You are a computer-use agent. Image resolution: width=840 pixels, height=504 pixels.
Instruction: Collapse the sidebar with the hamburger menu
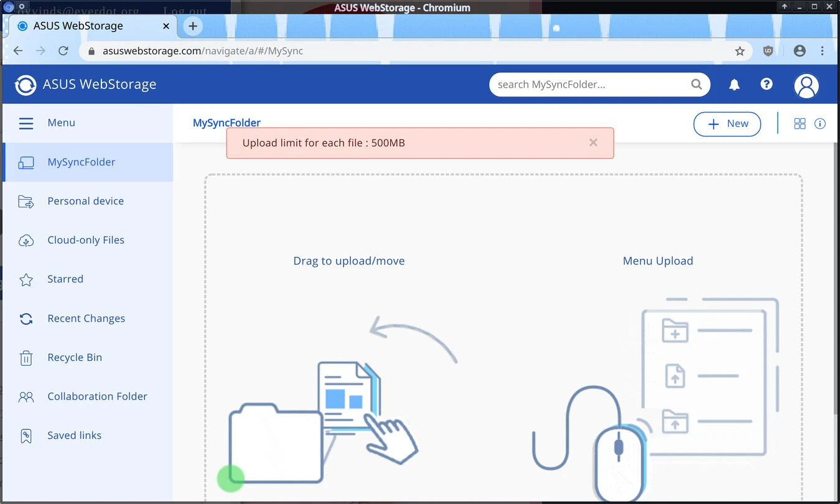(x=26, y=123)
